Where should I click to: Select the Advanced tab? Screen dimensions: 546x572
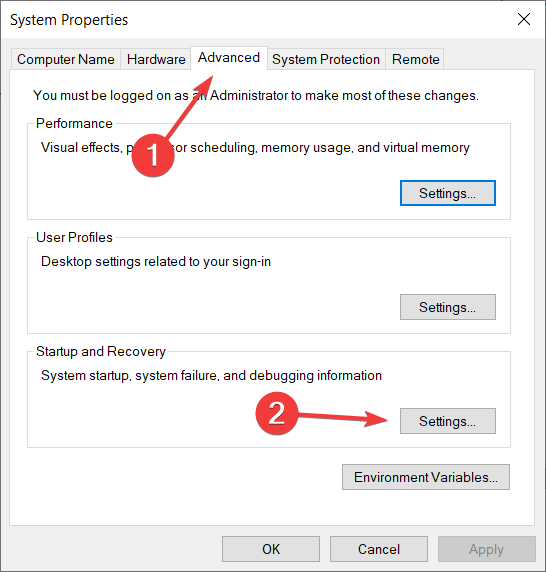click(x=229, y=58)
